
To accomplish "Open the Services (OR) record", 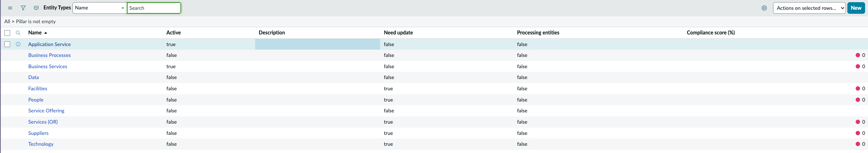I will click(43, 122).
